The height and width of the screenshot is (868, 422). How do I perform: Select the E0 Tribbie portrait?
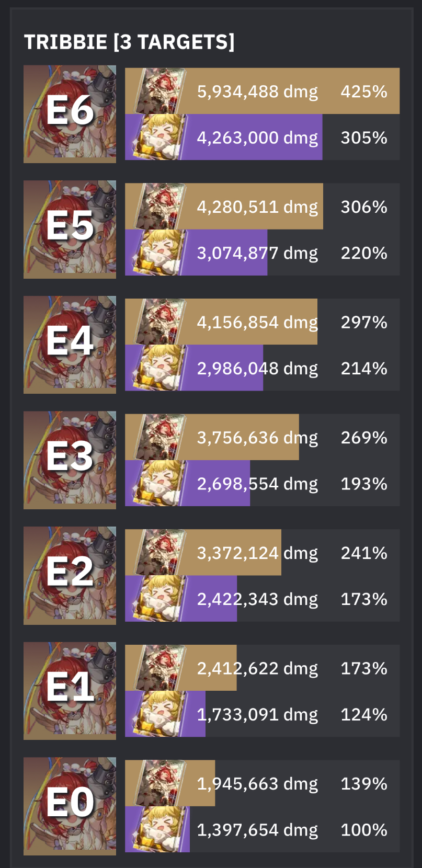pyautogui.click(x=70, y=806)
